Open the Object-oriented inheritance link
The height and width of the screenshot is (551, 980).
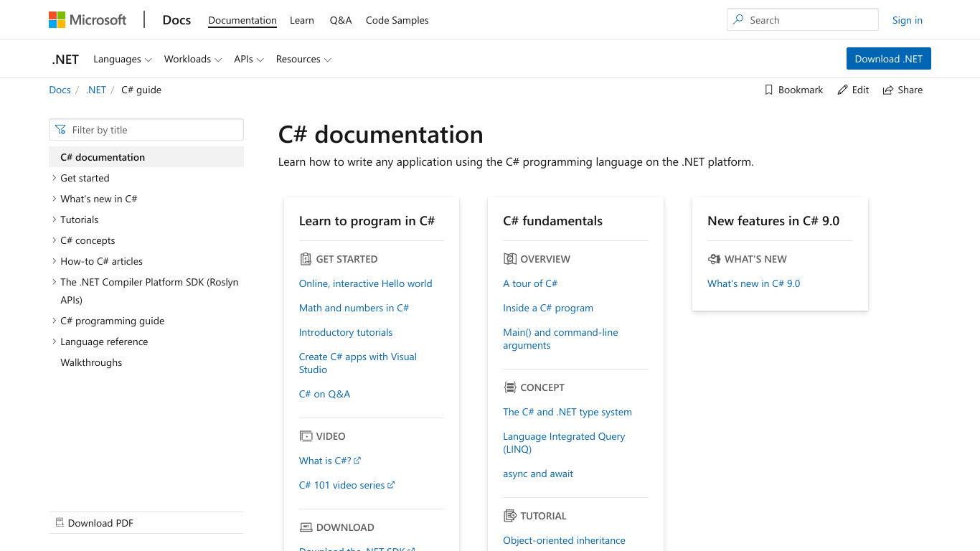tap(564, 540)
